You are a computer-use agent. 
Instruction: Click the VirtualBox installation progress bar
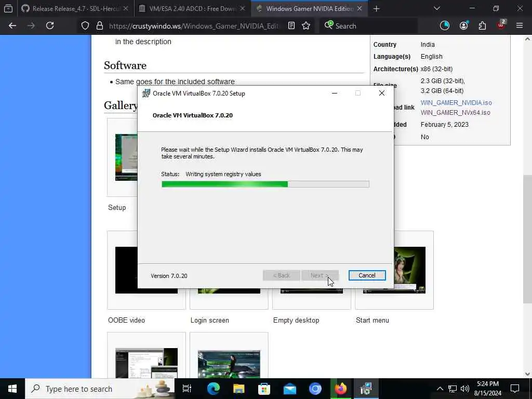[x=265, y=184]
